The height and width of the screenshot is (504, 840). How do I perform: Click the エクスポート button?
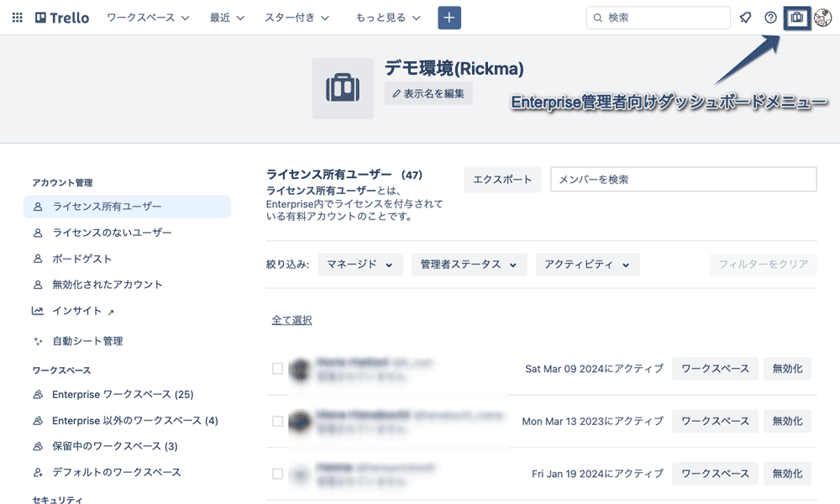coord(502,180)
